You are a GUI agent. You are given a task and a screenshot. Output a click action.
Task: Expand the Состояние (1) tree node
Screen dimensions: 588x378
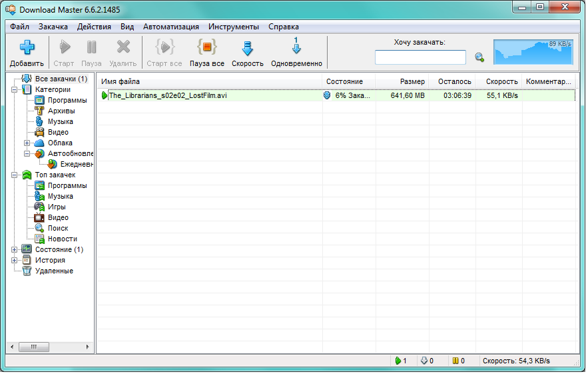tap(15, 249)
